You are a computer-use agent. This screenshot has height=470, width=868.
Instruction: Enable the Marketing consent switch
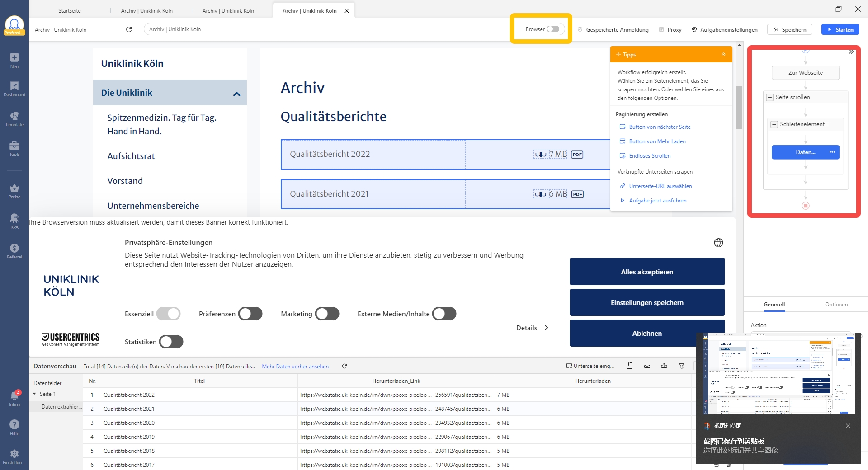pos(327,314)
